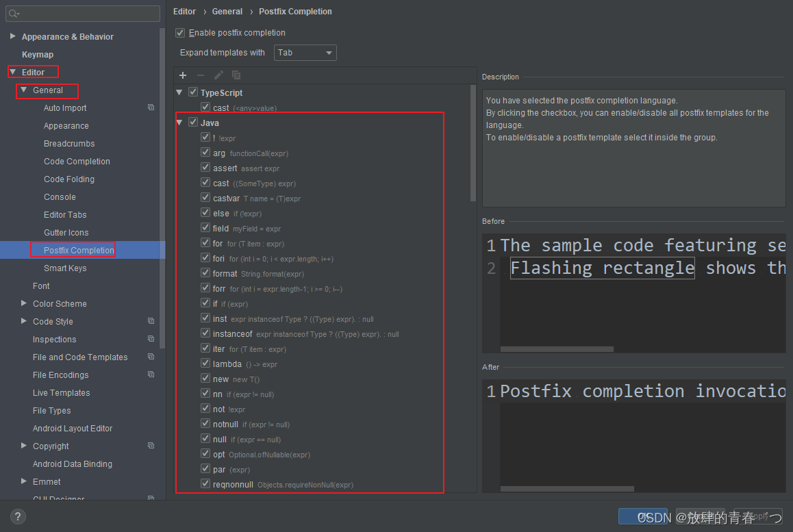The width and height of the screenshot is (793, 532).
Task: Click the Before preview horizontal scrollbar
Action: 557,349
